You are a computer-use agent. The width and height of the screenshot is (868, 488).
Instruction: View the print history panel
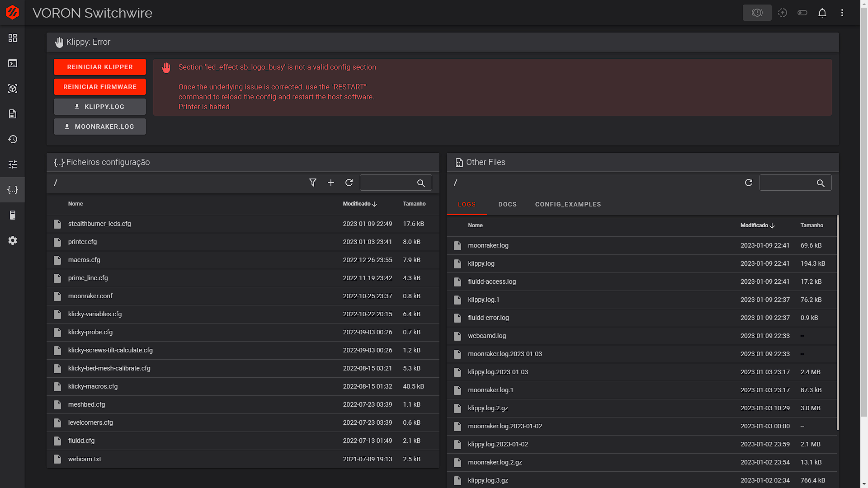tap(13, 139)
